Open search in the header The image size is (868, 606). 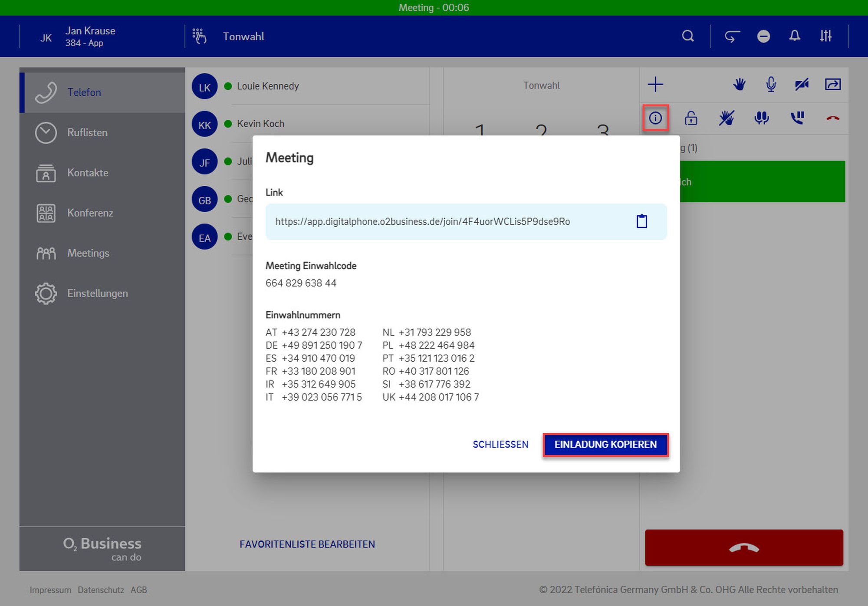point(688,36)
